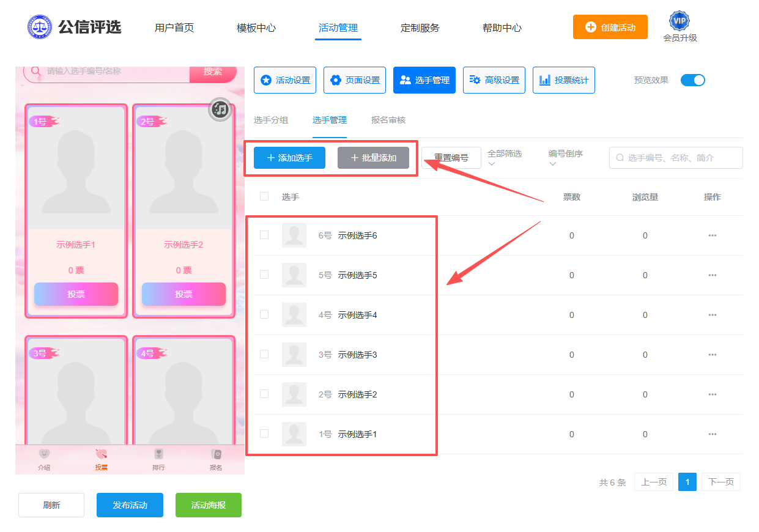The height and width of the screenshot is (532, 759).
Task: Click the 刷新 button
Action: click(x=51, y=505)
